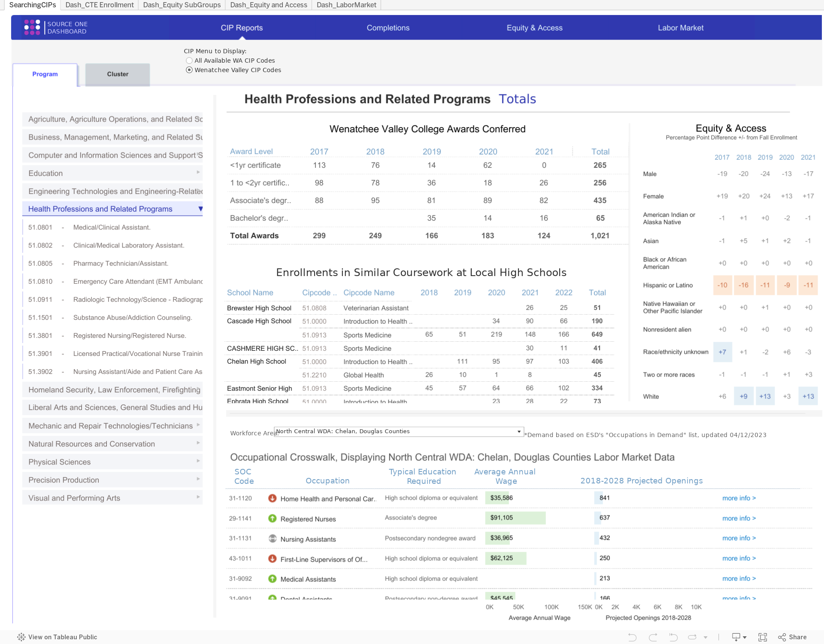Image resolution: width=824 pixels, height=644 pixels.
Task: Click White 2019 blue +13 cell
Action: (x=765, y=396)
